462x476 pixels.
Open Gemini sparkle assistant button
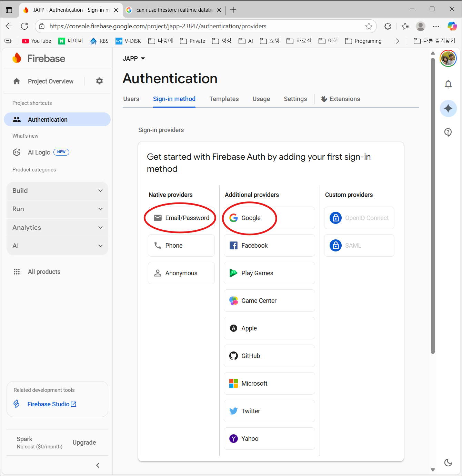448,109
